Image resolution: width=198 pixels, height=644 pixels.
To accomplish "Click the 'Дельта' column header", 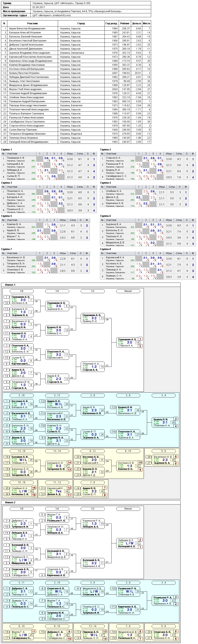I will pos(136,23).
